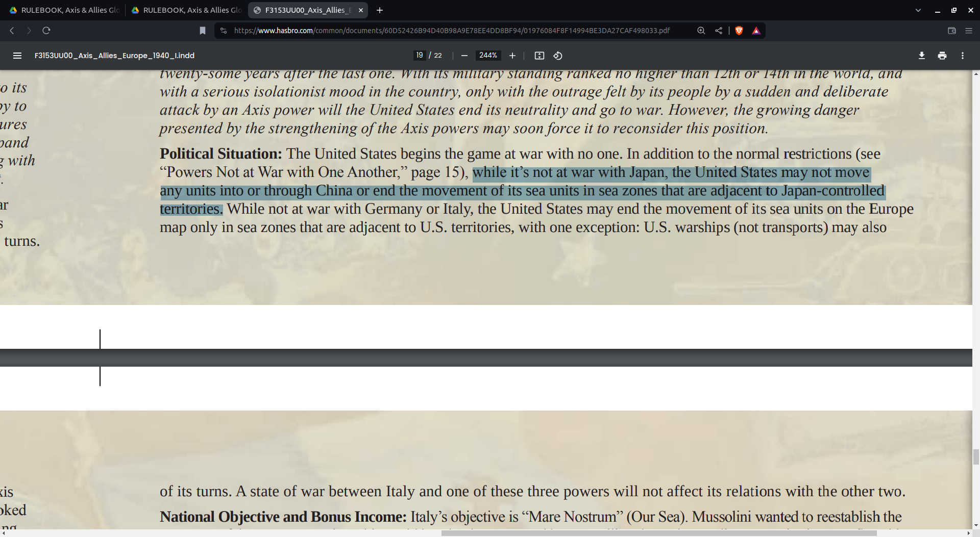Open Brave Rewards triangle icon
Screen dimensions: 980x537
point(756,31)
